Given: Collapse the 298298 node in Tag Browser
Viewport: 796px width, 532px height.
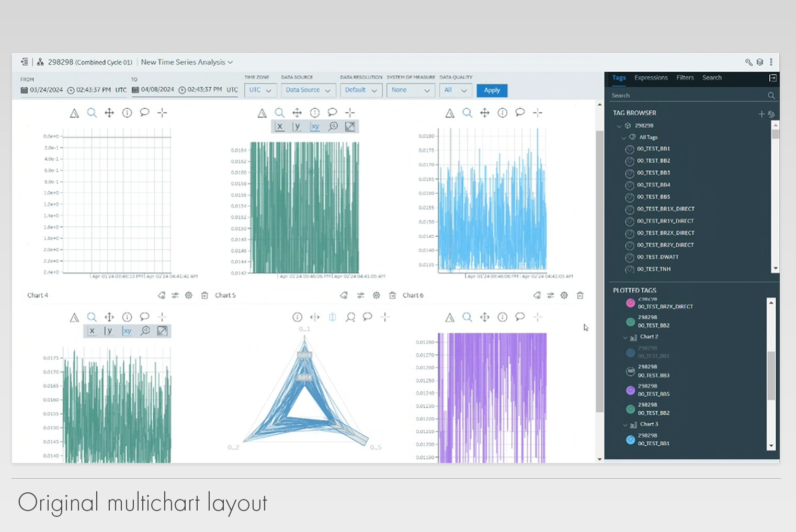Looking at the screenshot, I should click(619, 126).
